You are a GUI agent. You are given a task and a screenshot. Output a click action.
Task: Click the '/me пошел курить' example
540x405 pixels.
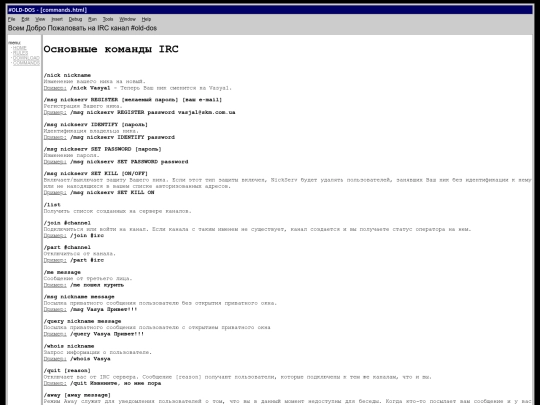pyautogui.click(x=97, y=285)
